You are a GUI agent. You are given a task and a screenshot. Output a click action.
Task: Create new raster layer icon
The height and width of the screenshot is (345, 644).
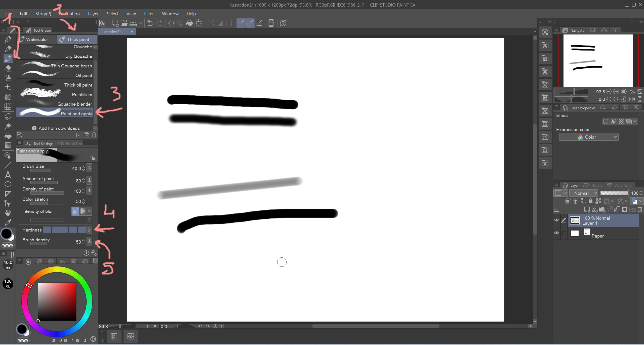tap(587, 209)
